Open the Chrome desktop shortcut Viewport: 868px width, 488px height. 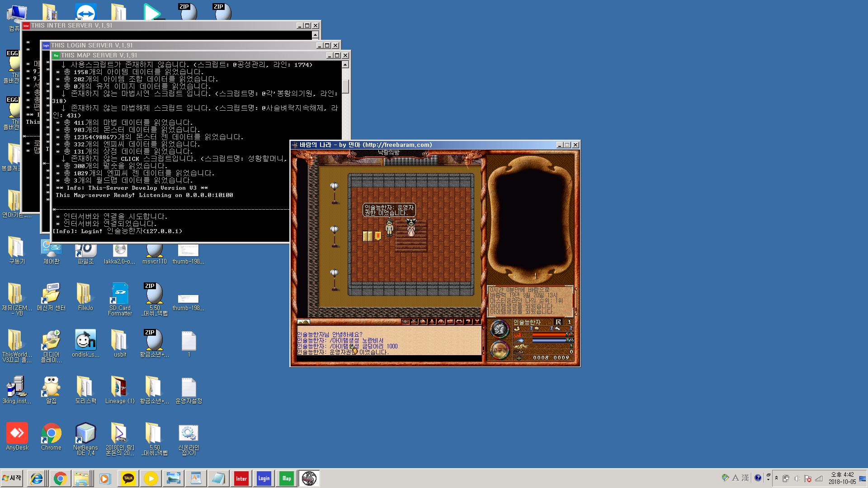click(51, 436)
